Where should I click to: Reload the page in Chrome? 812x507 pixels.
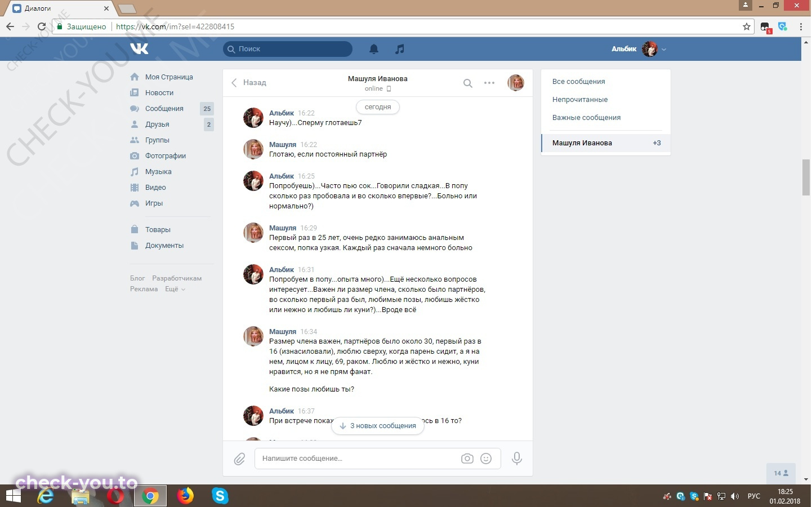click(x=42, y=26)
